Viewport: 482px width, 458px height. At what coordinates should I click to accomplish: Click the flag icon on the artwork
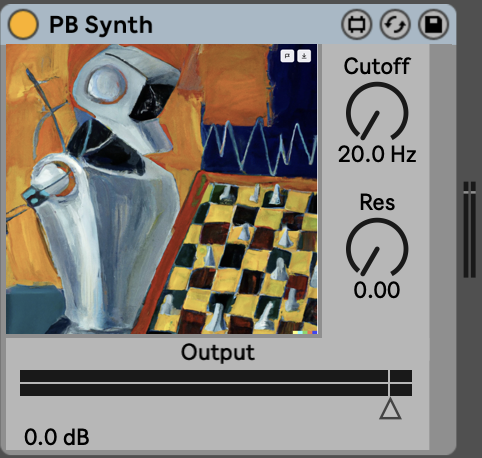287,56
